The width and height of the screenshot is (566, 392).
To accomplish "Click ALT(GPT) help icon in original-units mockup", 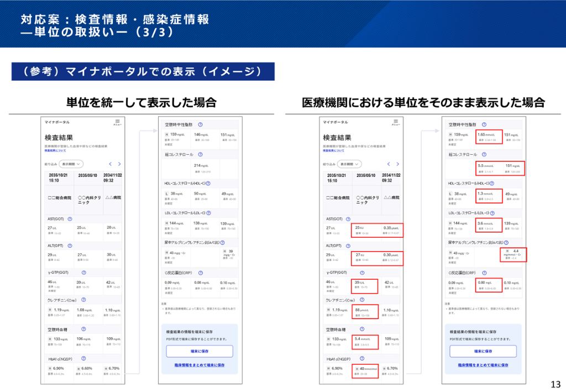I will [x=348, y=246].
